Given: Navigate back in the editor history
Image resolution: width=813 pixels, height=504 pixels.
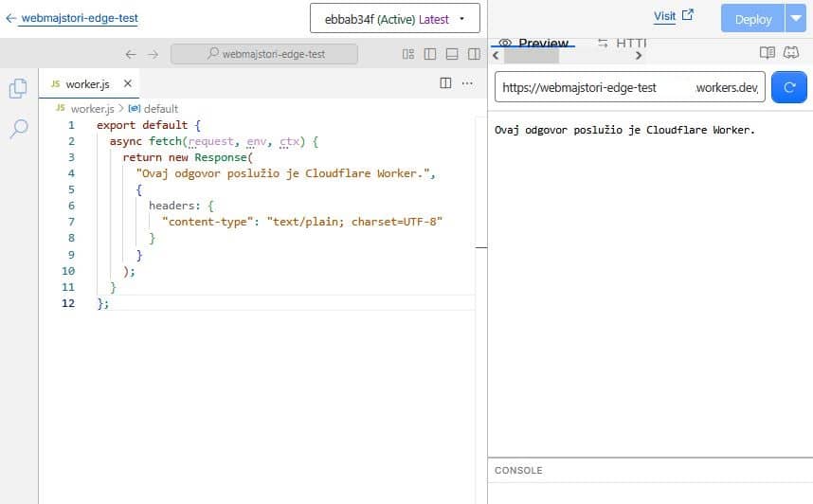Looking at the screenshot, I should pyautogui.click(x=131, y=54).
